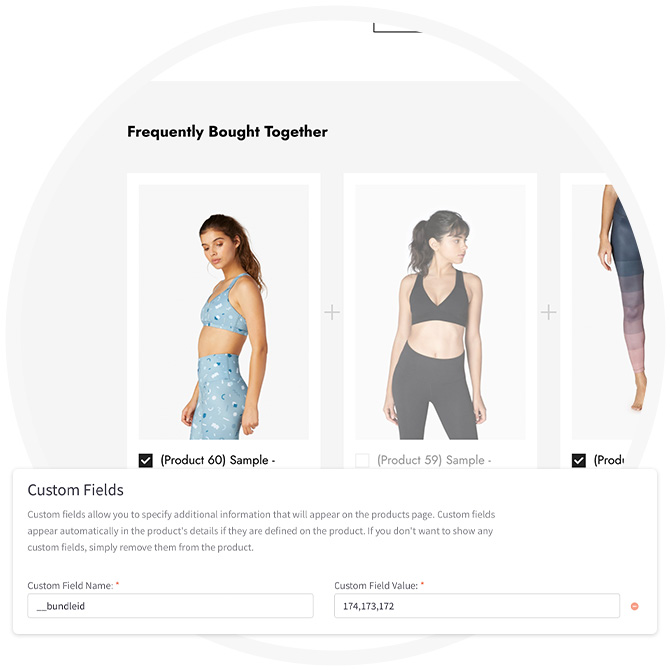This screenshot has height=670, width=670.
Task: Uncheck the third product's checkbox
Action: pyautogui.click(x=579, y=461)
